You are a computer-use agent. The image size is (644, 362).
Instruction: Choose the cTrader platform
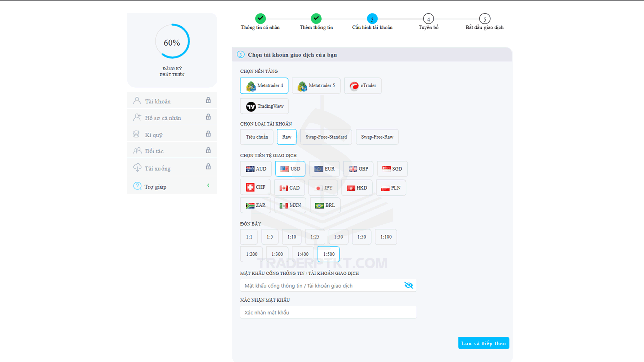click(x=363, y=86)
